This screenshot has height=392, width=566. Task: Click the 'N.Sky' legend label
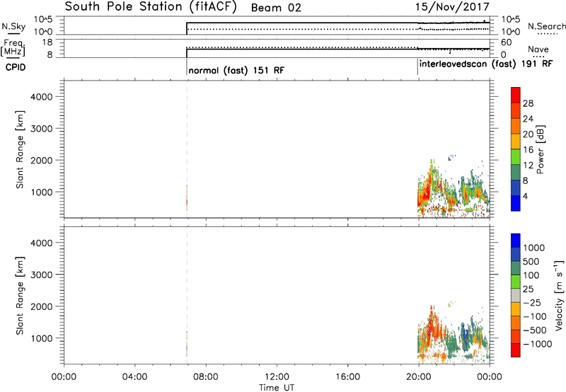tap(13, 26)
